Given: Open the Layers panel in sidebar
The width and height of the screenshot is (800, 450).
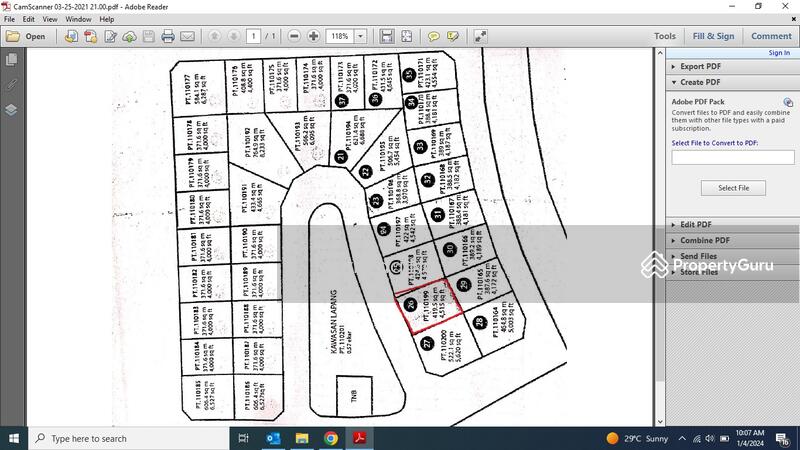Looking at the screenshot, I should click(x=11, y=109).
